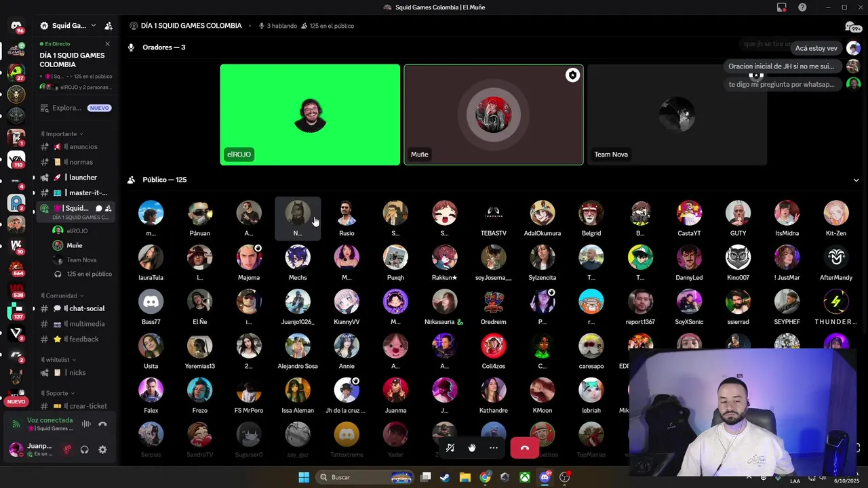Open the Inbox icon in title bar

(782, 7)
